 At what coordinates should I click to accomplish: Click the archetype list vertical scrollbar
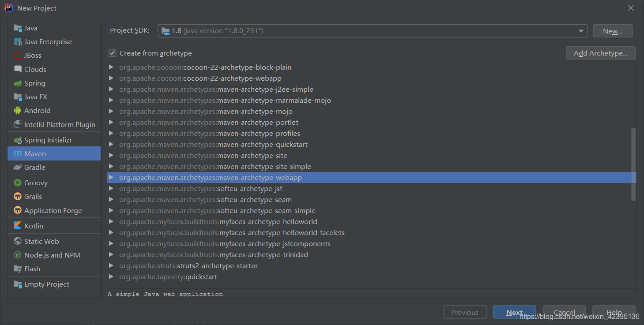pos(633,164)
